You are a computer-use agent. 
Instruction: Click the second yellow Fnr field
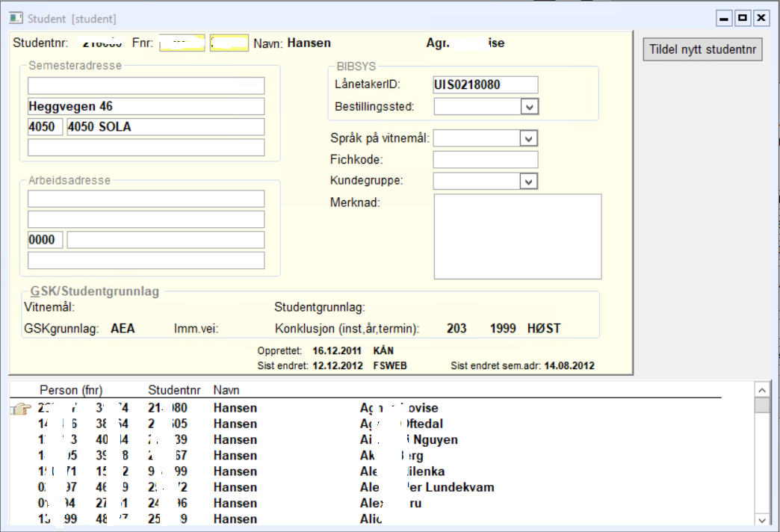point(229,43)
